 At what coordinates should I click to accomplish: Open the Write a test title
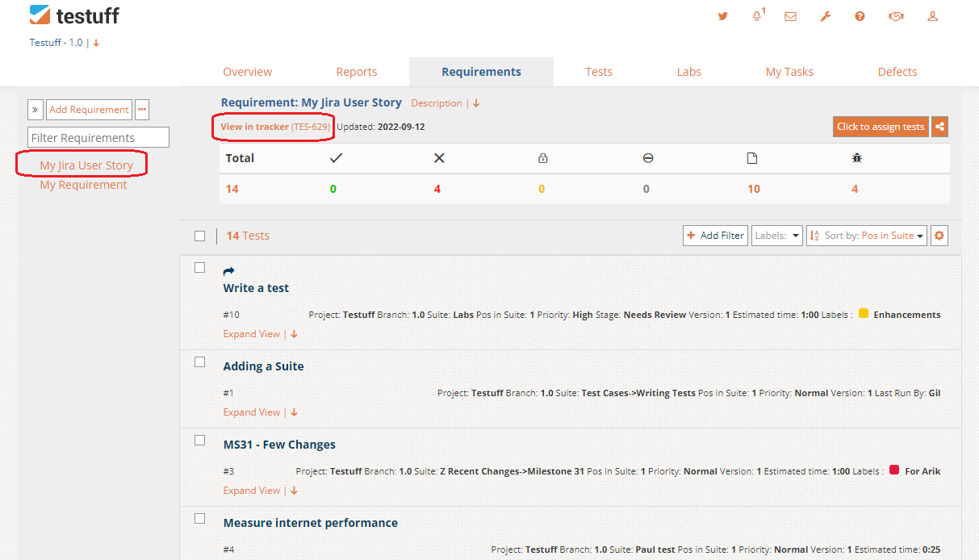tap(256, 288)
